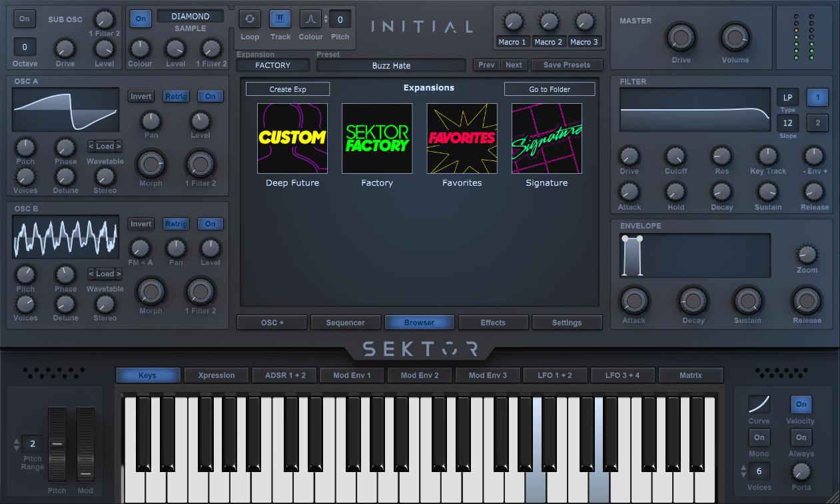Click the Sub Osc Drive knob

click(64, 48)
